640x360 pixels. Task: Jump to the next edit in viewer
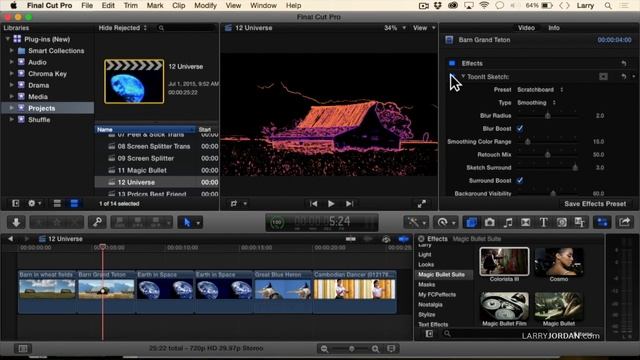click(350, 204)
